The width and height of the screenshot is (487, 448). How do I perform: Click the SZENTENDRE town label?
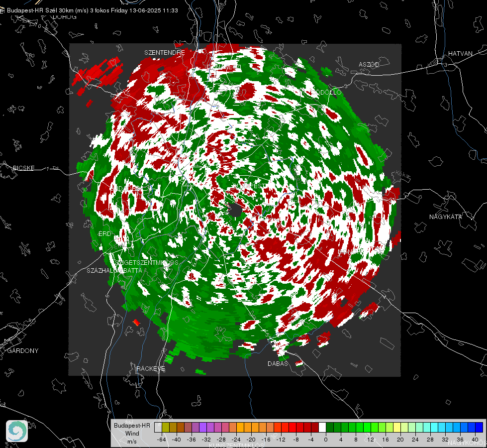pyautogui.click(x=165, y=53)
